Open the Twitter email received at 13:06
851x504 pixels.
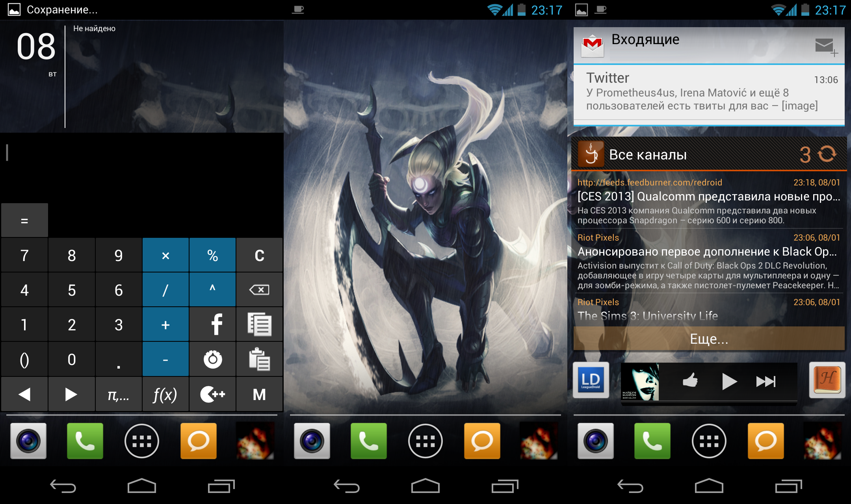coord(709,93)
